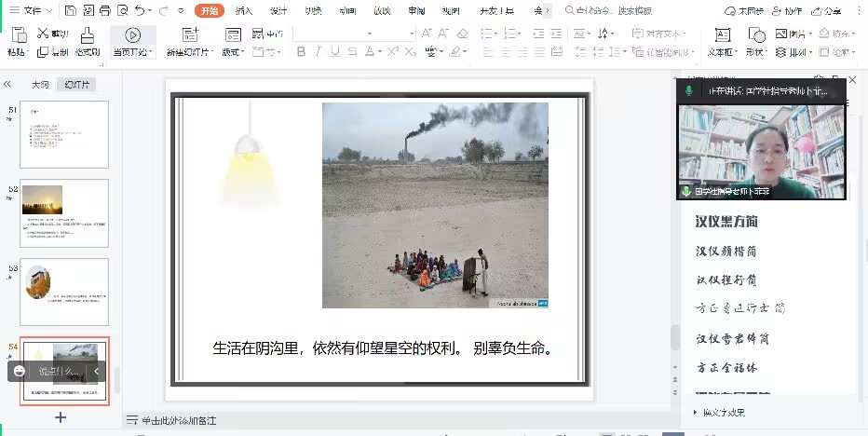
Task: Click the Undo arrow icon
Action: pos(140,11)
